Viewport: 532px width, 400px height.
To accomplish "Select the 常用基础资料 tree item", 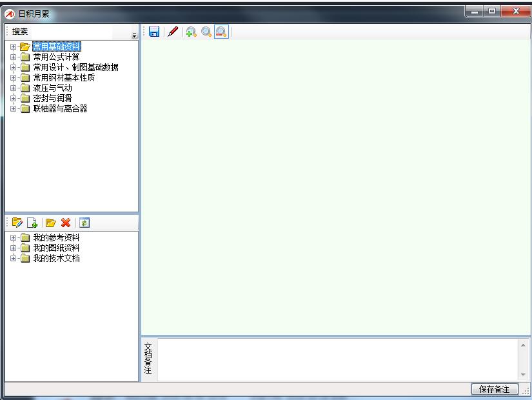I will point(57,46).
